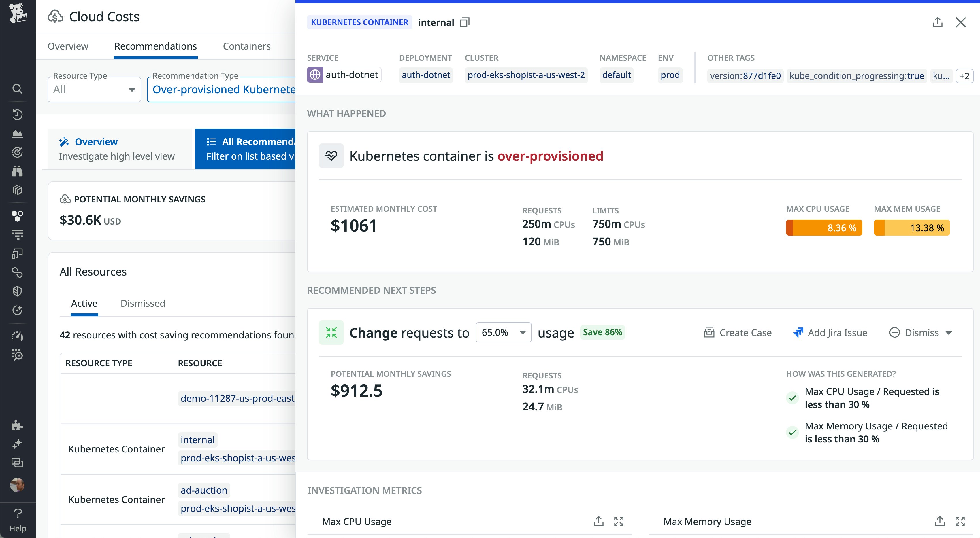The width and height of the screenshot is (980, 538).
Task: Open the 65.0% usage percentage dropdown
Action: pyautogui.click(x=503, y=332)
